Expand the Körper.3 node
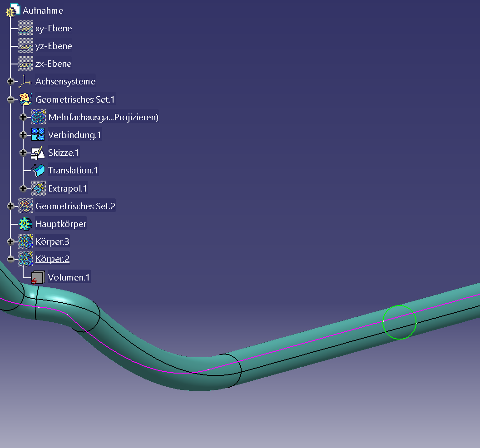The width and height of the screenshot is (480, 448). point(10,241)
